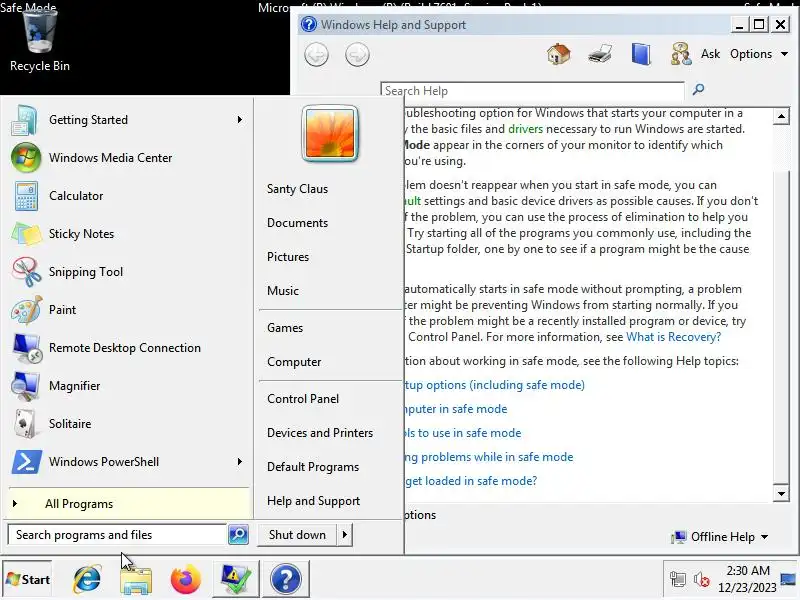Launch the Magnifier icon
This screenshot has width=800, height=600.
(x=26, y=386)
